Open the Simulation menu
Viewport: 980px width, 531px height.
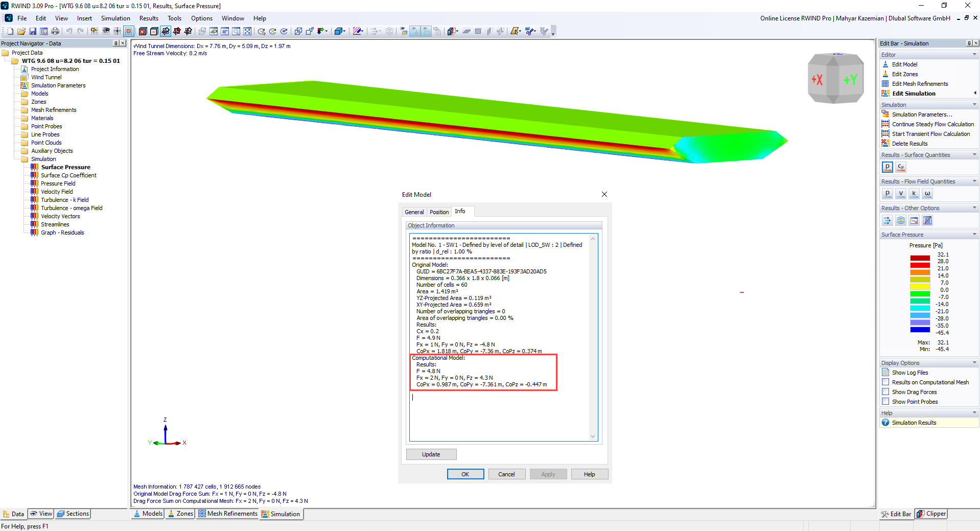[x=115, y=18]
